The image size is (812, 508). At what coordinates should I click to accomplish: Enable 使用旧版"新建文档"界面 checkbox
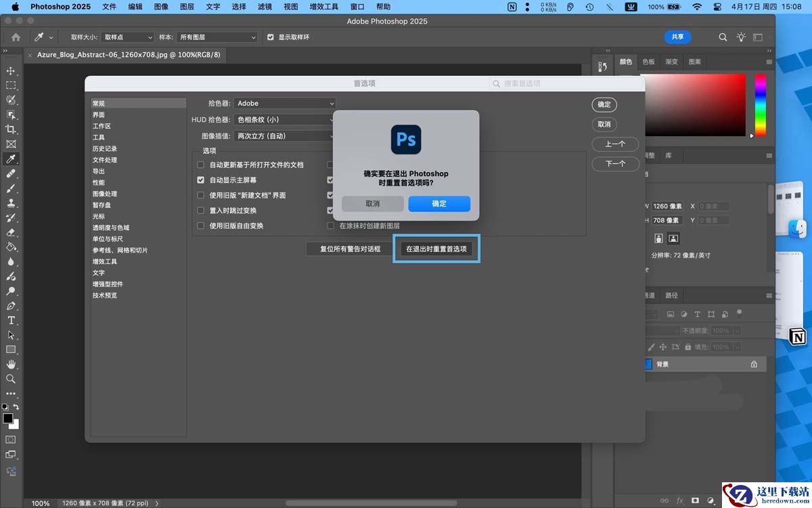[x=200, y=195]
